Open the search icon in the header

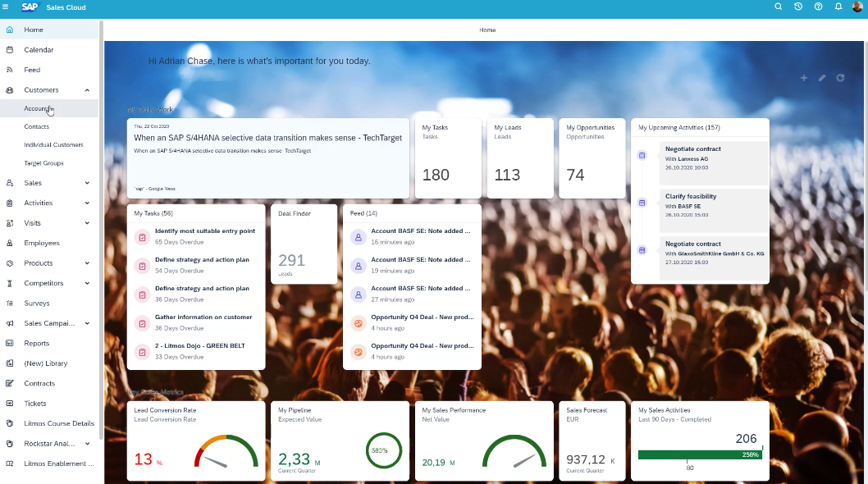pos(778,7)
